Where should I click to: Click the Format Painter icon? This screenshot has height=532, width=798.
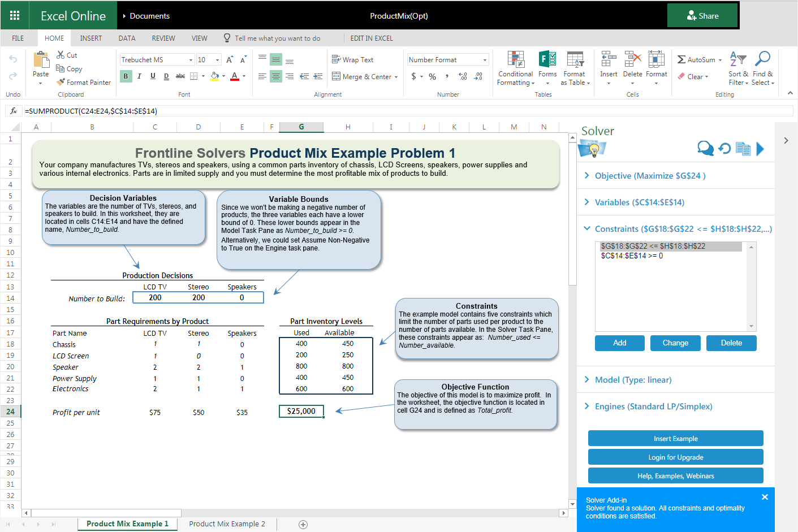tap(61, 83)
